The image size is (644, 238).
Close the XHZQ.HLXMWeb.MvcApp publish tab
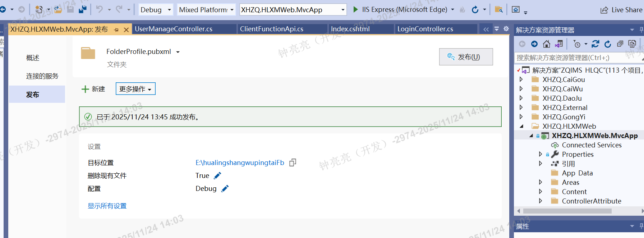click(x=126, y=30)
